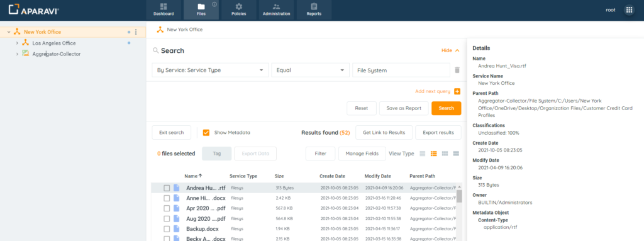The height and width of the screenshot is (241, 644).
Task: Click the orange Search button
Action: pos(446,108)
